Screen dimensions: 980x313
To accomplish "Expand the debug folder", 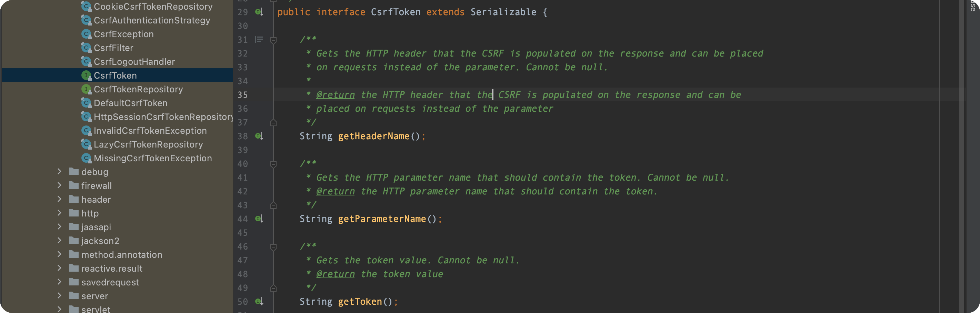I will tap(59, 172).
